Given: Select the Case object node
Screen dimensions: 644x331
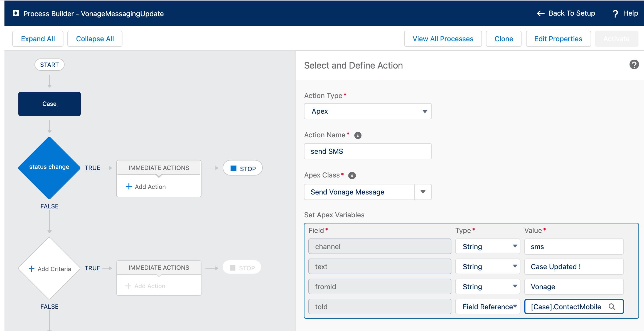Looking at the screenshot, I should pyautogui.click(x=50, y=104).
